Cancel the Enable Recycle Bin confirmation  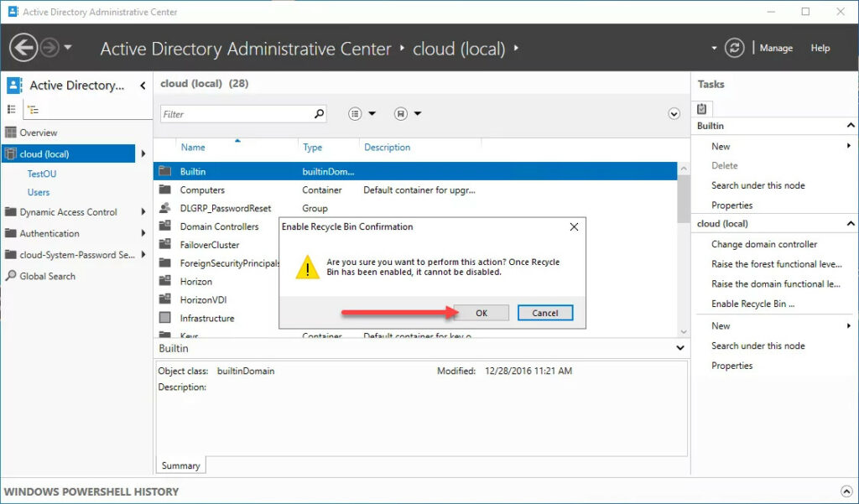pyautogui.click(x=545, y=313)
